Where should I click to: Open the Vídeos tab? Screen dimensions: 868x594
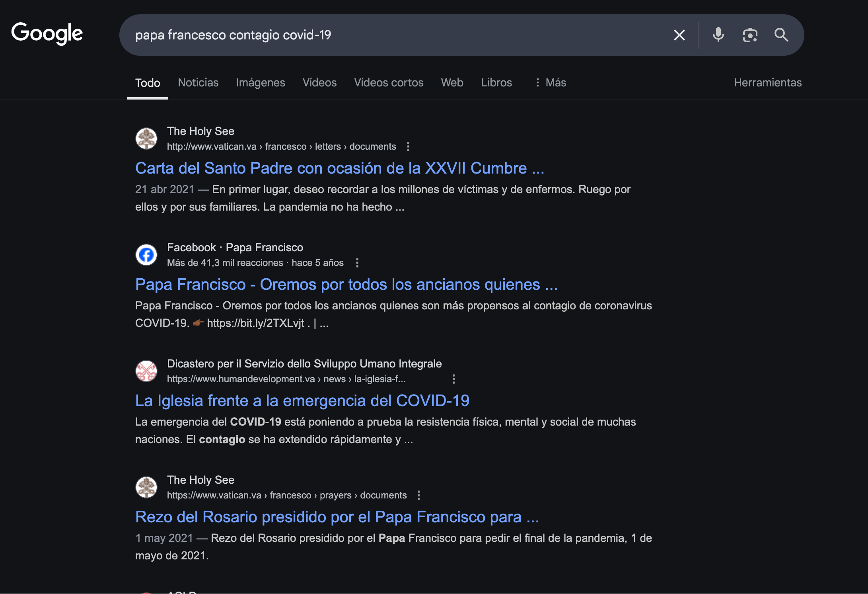(319, 82)
